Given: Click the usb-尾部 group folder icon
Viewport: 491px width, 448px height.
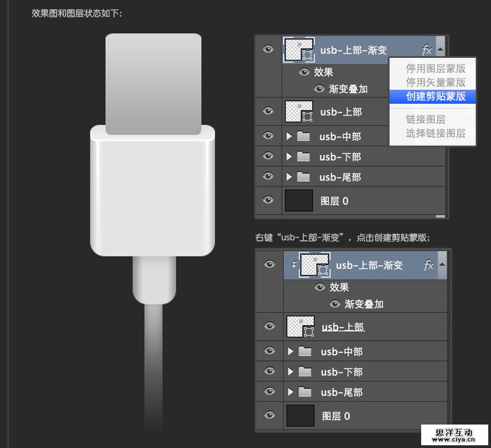Looking at the screenshot, I should (303, 177).
